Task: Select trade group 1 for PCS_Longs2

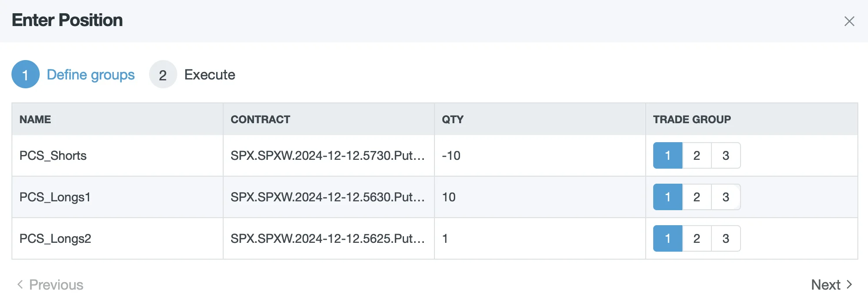Action: pyautogui.click(x=667, y=238)
